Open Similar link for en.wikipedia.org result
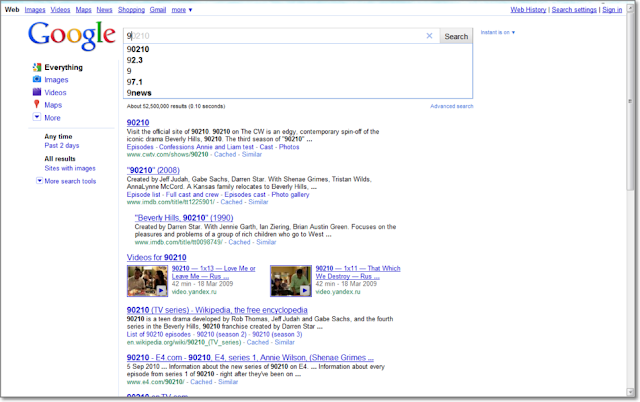This screenshot has height=402, width=640. (x=284, y=342)
